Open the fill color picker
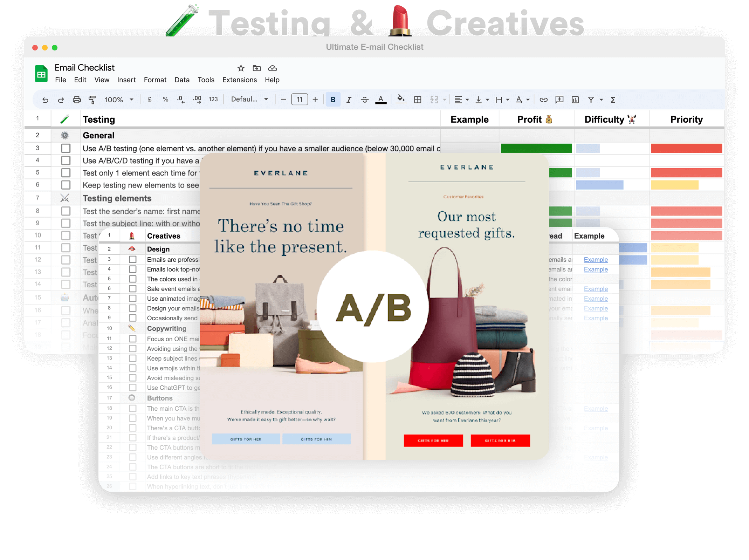This screenshot has width=749, height=560. pos(400,99)
